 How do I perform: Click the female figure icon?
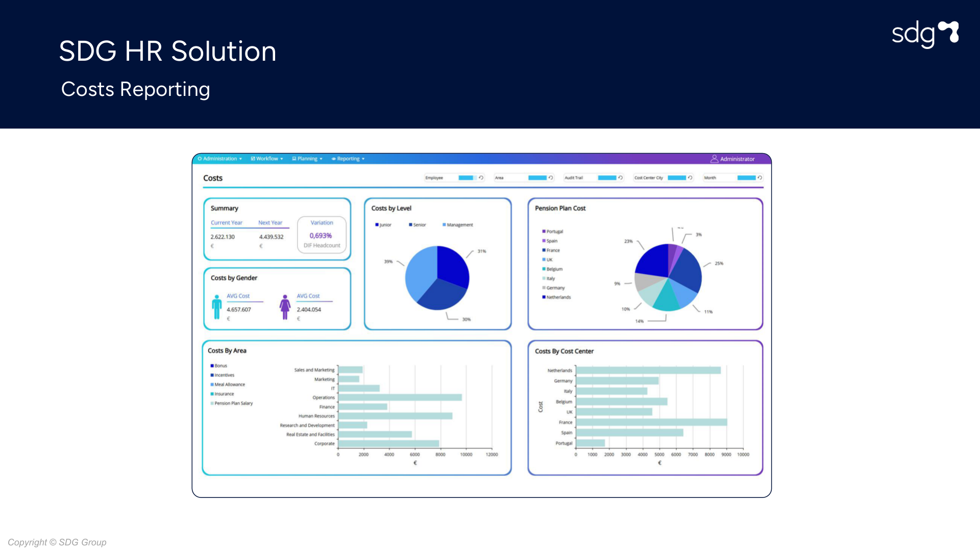(285, 307)
